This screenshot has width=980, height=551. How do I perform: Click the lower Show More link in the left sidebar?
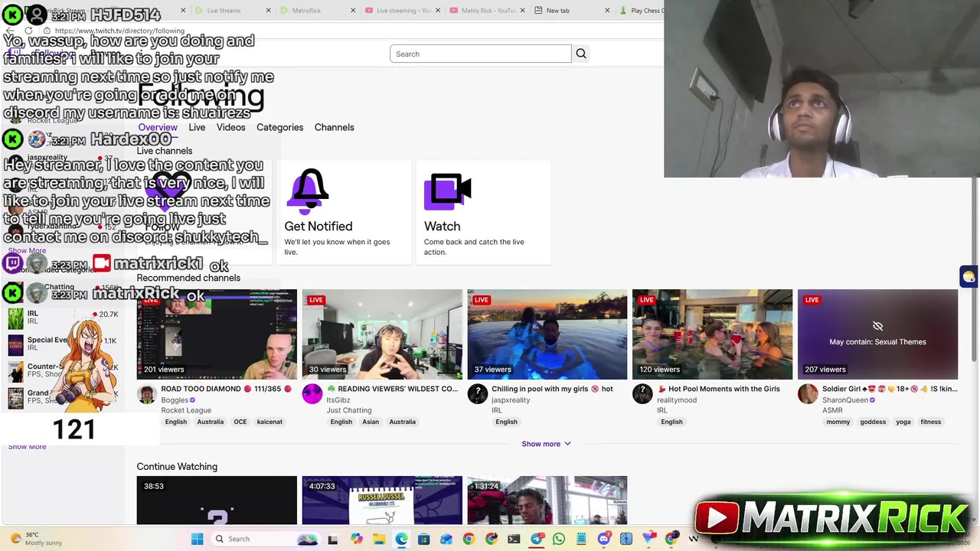[27, 446]
